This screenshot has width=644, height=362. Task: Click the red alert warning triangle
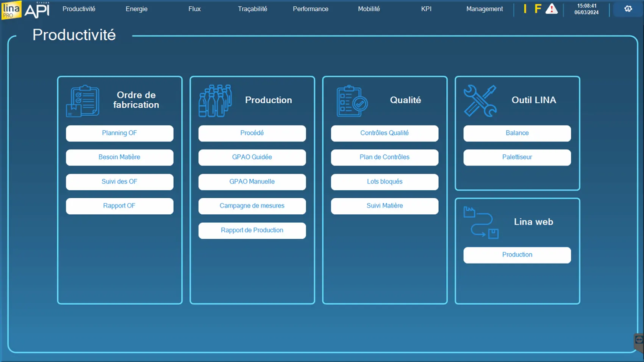point(551,9)
